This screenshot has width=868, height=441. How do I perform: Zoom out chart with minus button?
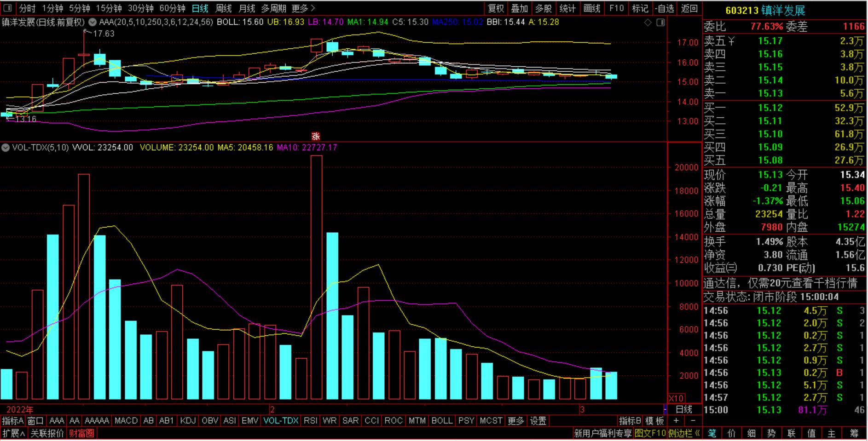[693, 421]
